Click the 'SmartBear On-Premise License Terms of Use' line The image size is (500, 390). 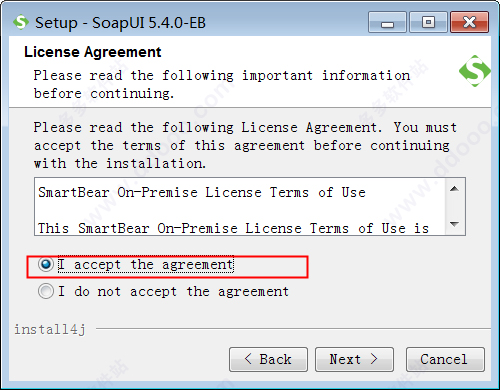(202, 193)
